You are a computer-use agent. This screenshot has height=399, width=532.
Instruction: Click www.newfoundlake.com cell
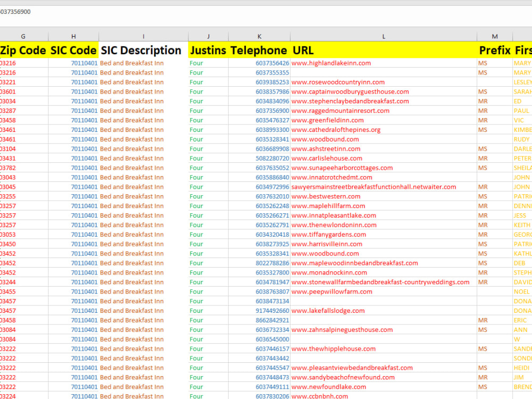coord(384,386)
